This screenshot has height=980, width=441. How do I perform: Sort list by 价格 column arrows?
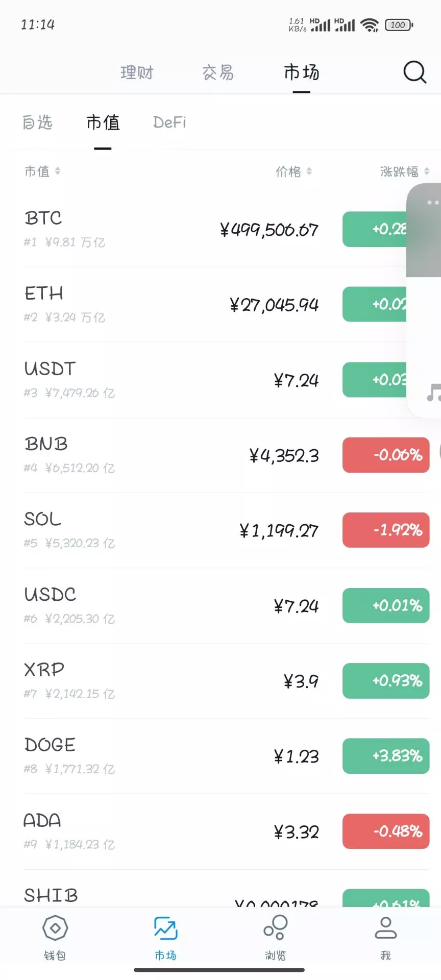[x=309, y=171]
